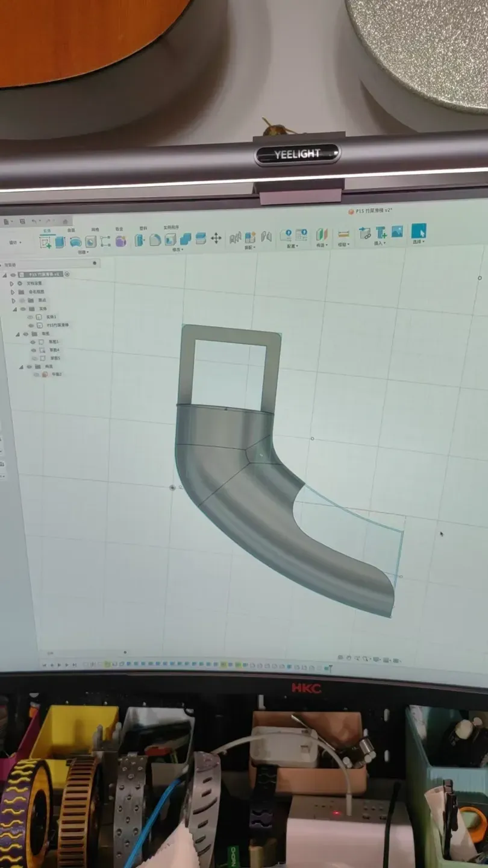The width and height of the screenshot is (488, 868).
Task: Select the Create Sketch tool
Action: click(x=45, y=242)
